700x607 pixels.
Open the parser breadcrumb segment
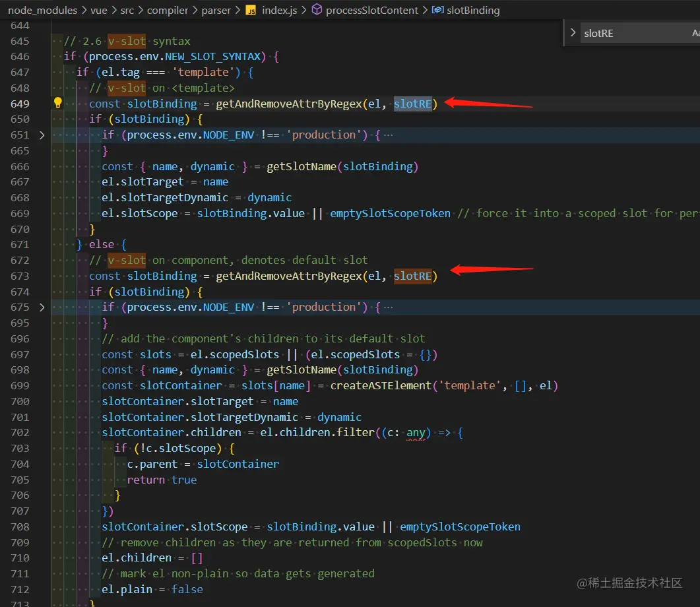[216, 10]
